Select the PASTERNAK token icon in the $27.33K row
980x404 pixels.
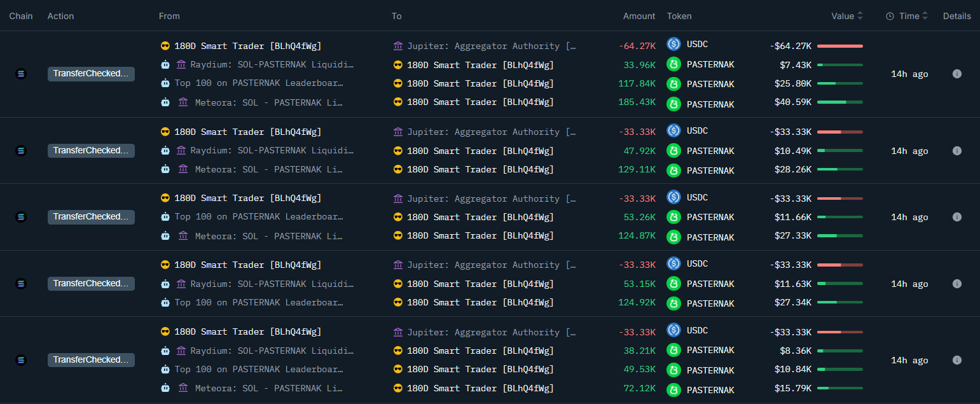pos(673,237)
